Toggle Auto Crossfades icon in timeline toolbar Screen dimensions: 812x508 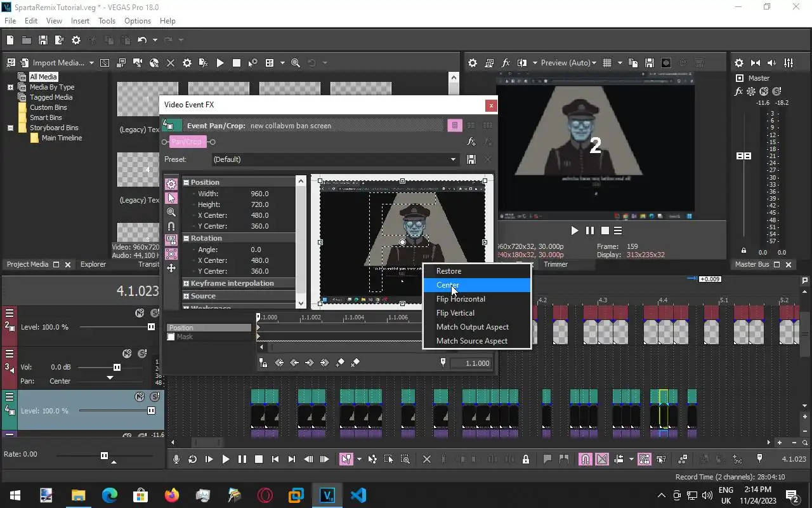click(602, 459)
